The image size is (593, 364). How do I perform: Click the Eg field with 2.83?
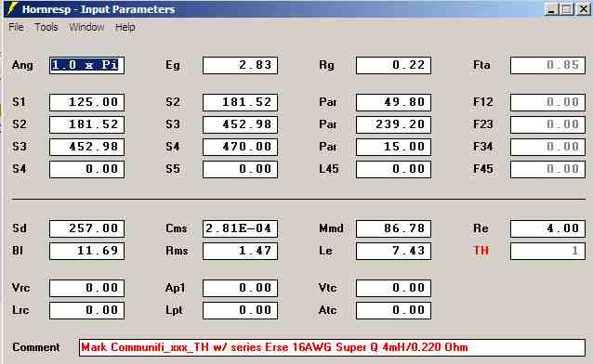click(x=240, y=65)
